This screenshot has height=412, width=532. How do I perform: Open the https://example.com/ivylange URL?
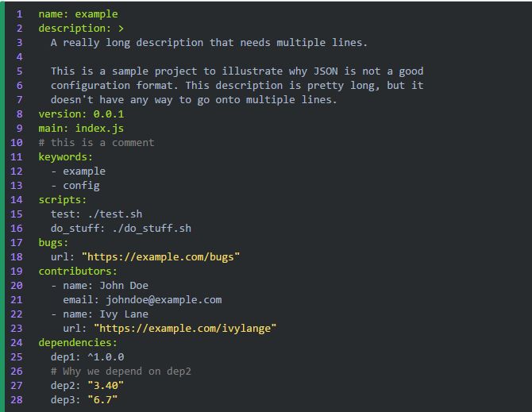(x=185, y=328)
